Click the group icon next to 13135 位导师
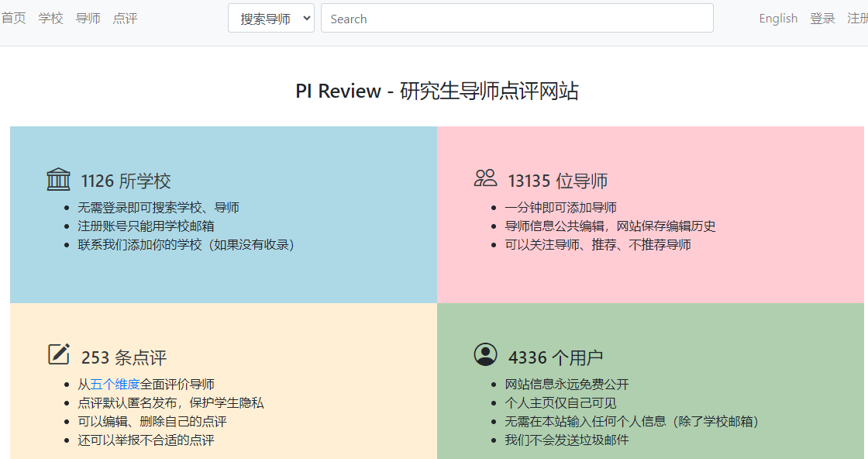This screenshot has width=868, height=459. coord(485,177)
